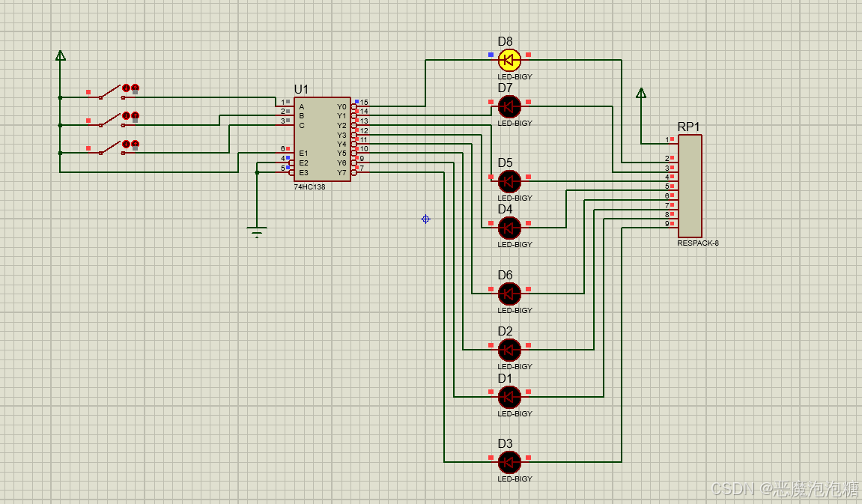Click the RP1 reference label

(x=688, y=127)
